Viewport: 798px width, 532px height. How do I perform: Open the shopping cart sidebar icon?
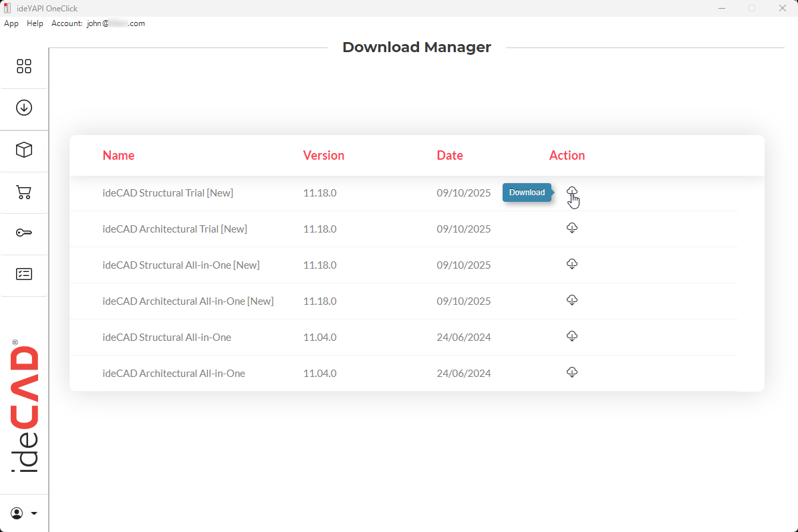24,192
